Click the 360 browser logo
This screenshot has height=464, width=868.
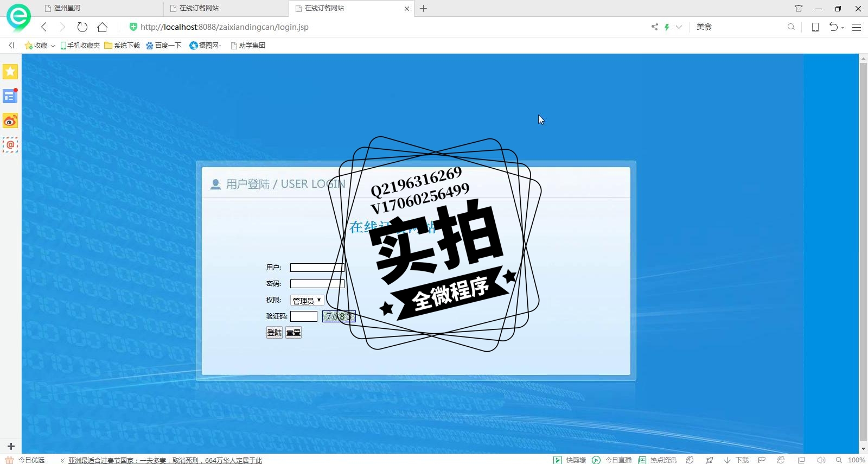tap(18, 17)
